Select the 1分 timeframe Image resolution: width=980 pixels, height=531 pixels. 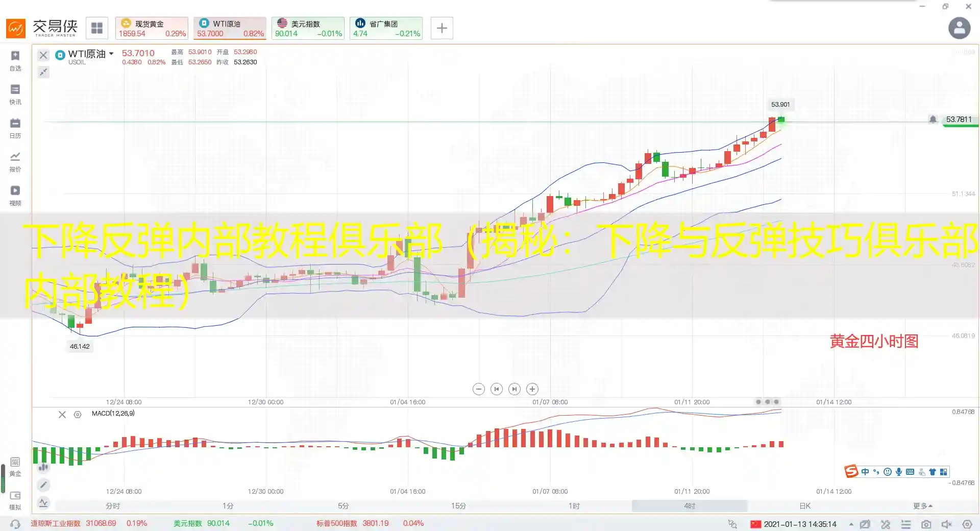pyautogui.click(x=228, y=506)
